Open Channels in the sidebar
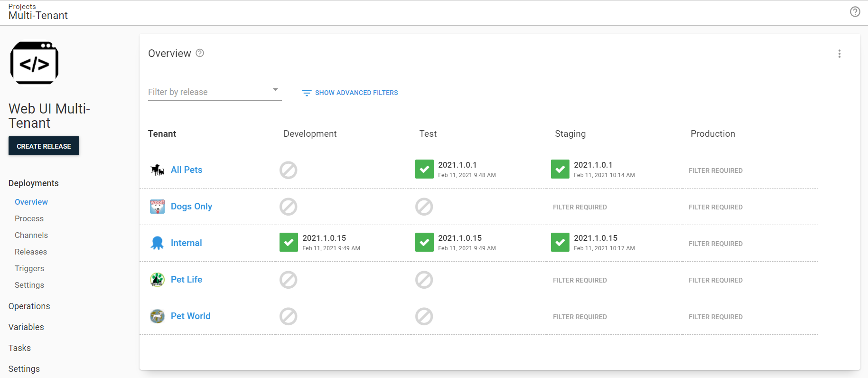 click(x=31, y=235)
